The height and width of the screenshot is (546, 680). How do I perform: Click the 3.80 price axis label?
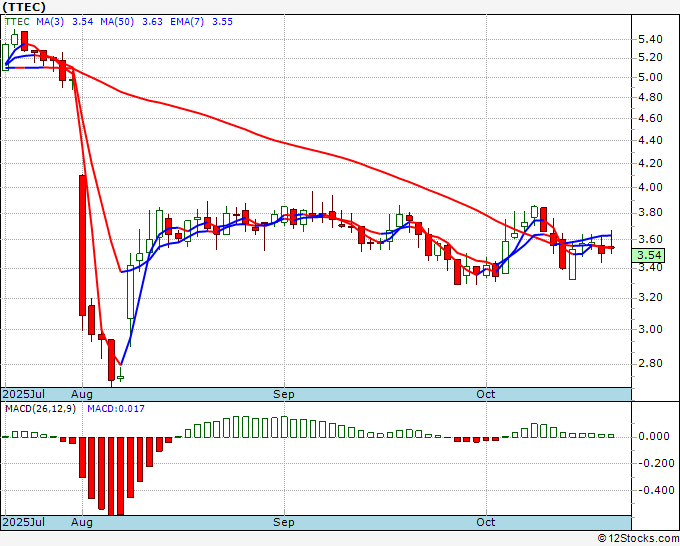650,213
